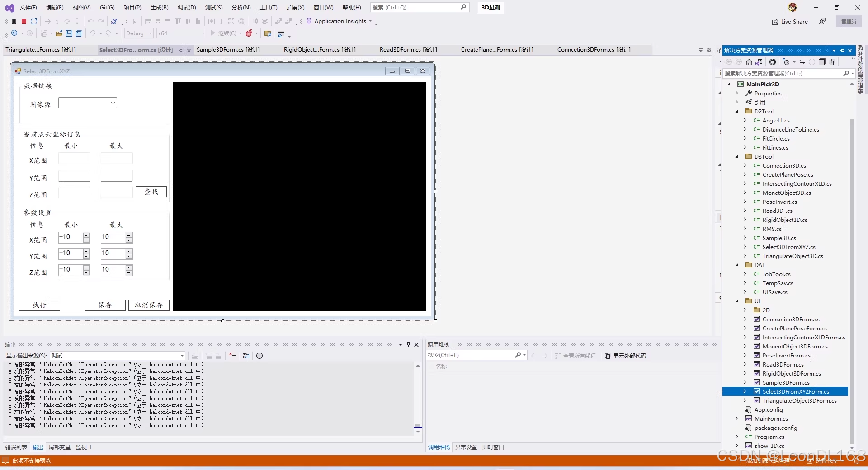Viewport: 868px width, 470px height.
Task: Click the 保存 button on the form
Action: tap(105, 305)
